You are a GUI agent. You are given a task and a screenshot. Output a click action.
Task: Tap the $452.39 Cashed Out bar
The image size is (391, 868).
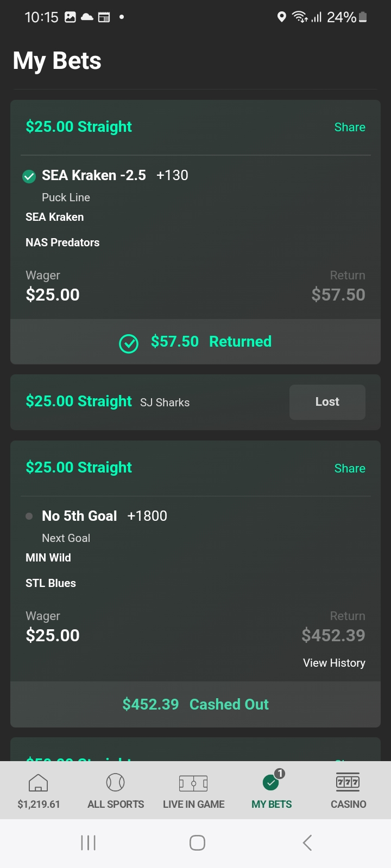click(195, 704)
